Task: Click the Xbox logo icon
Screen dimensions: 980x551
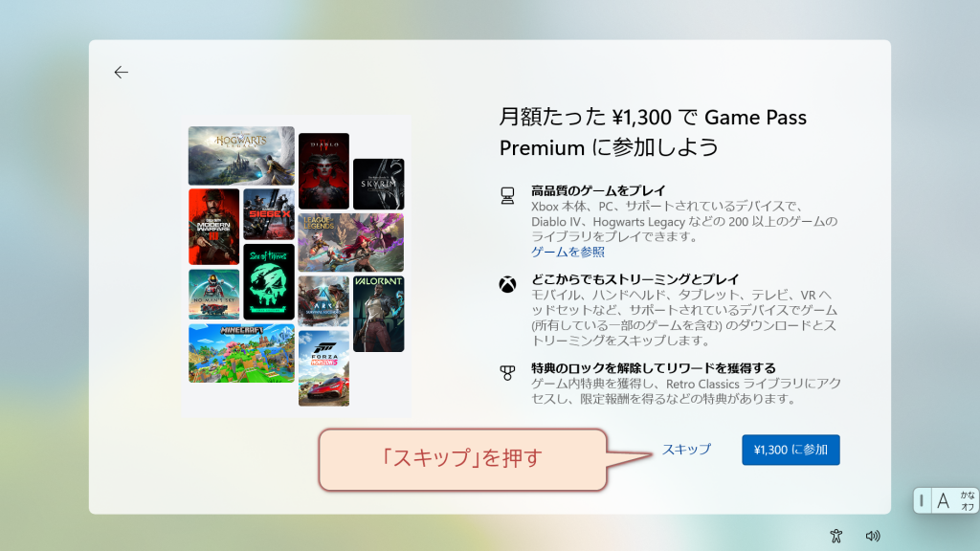Action: coord(507,285)
